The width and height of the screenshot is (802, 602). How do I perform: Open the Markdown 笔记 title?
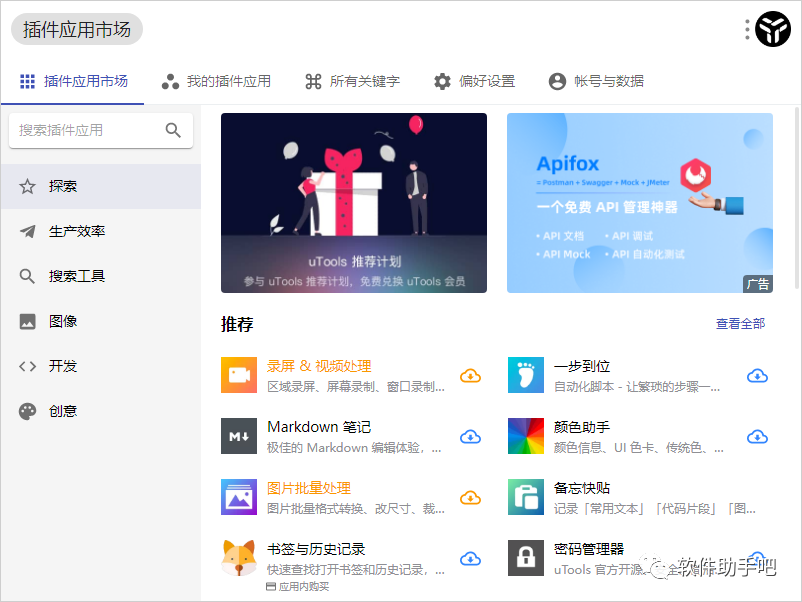click(319, 427)
